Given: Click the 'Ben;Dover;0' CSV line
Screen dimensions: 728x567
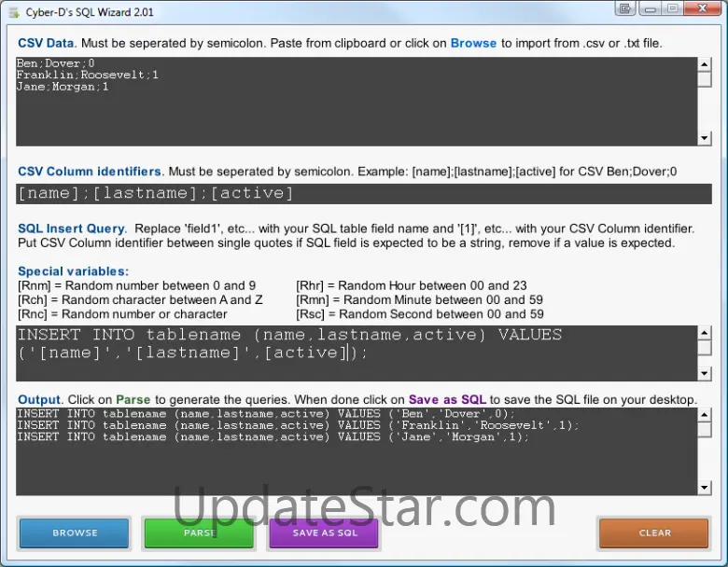Looking at the screenshot, I should [x=55, y=63].
